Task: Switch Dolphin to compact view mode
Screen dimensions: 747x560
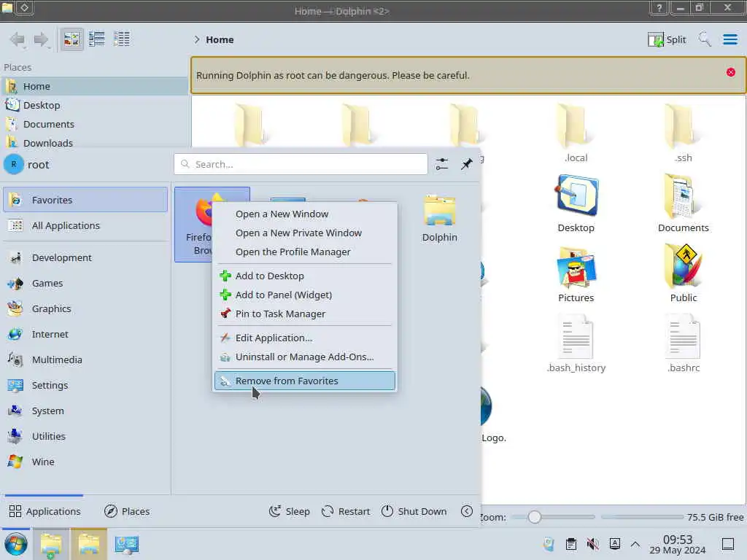Action: [x=97, y=39]
